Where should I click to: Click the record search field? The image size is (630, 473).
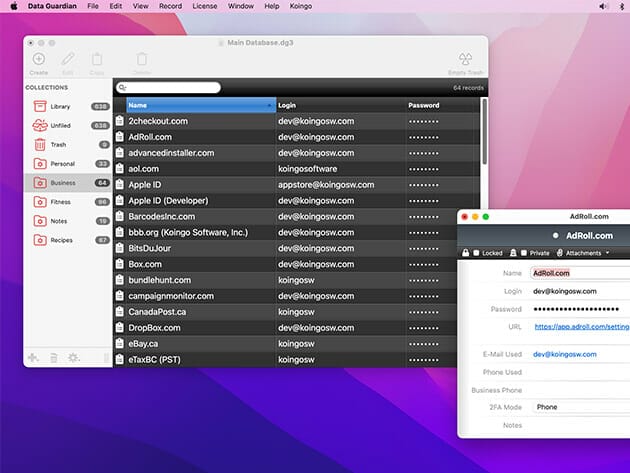(x=171, y=88)
